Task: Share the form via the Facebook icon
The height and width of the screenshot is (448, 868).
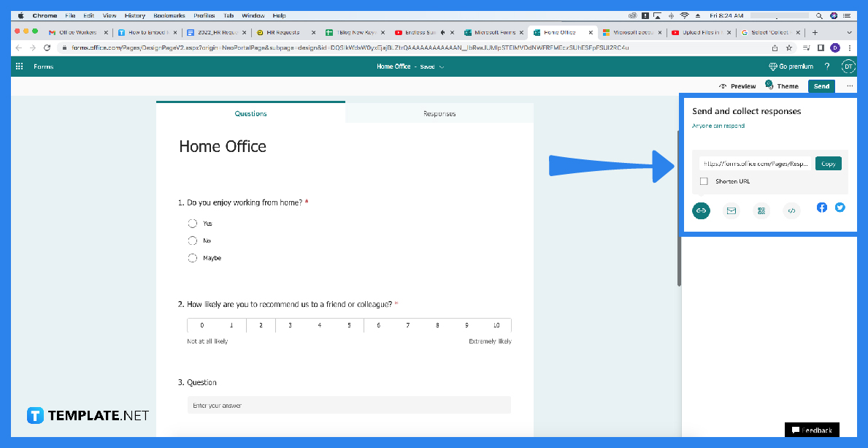Action: [822, 208]
